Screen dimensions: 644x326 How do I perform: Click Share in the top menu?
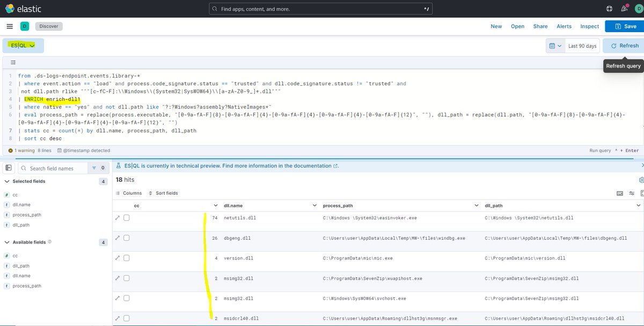coord(540,26)
